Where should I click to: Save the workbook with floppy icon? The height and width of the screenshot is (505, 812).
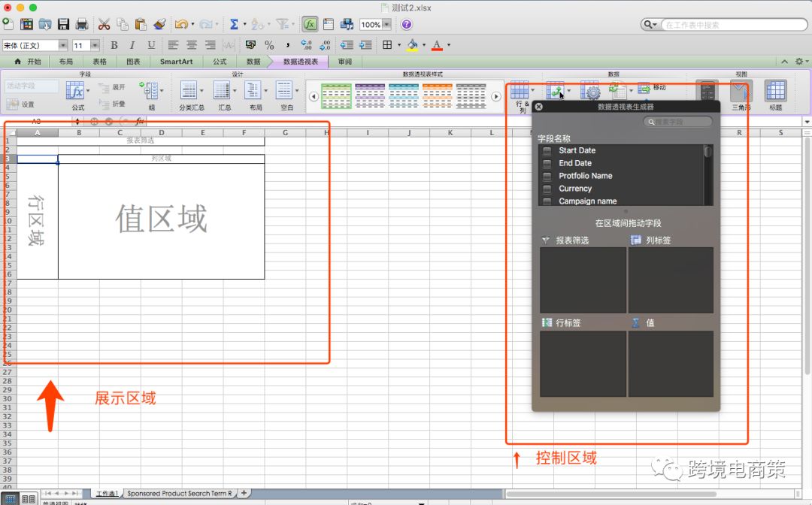tap(63, 24)
